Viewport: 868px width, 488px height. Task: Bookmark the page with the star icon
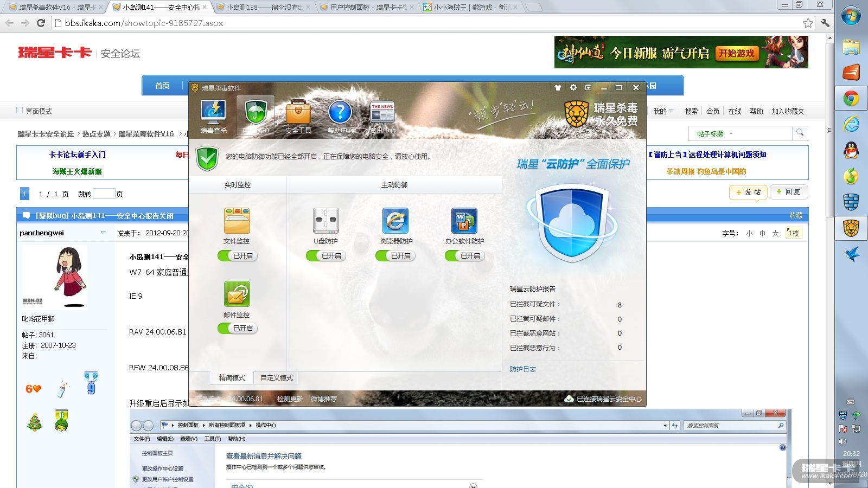[x=808, y=23]
